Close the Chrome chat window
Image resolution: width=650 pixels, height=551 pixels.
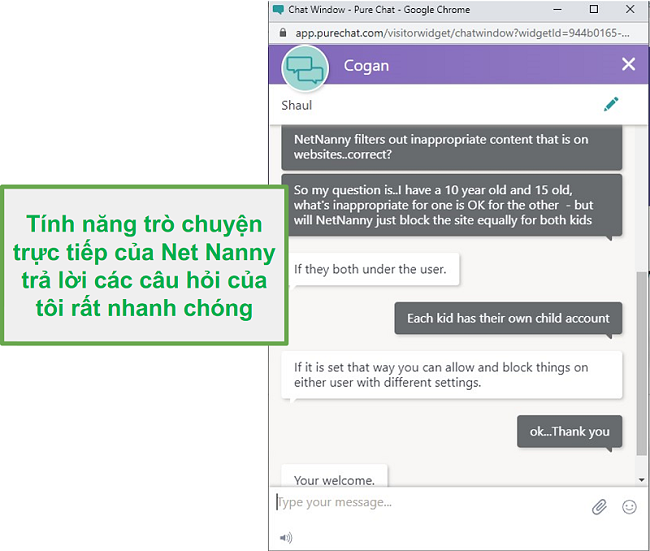pos(630,9)
